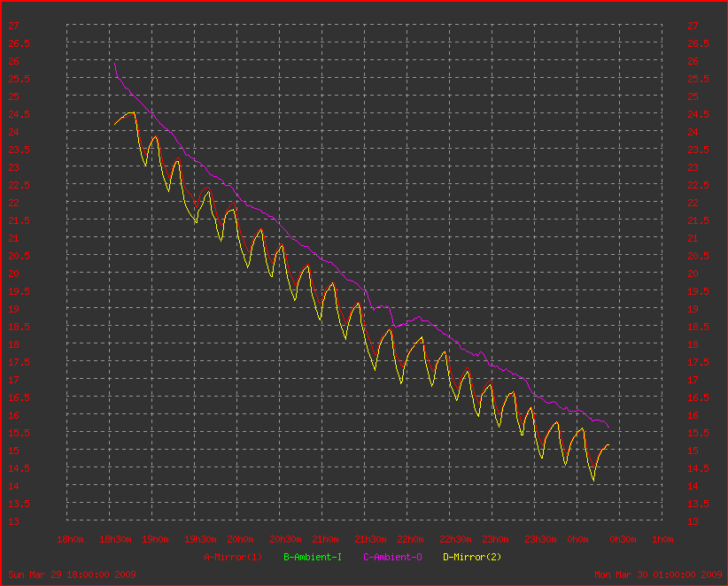Click the C-Ambient-O legend label
This screenshot has width=728, height=586.
click(x=392, y=557)
